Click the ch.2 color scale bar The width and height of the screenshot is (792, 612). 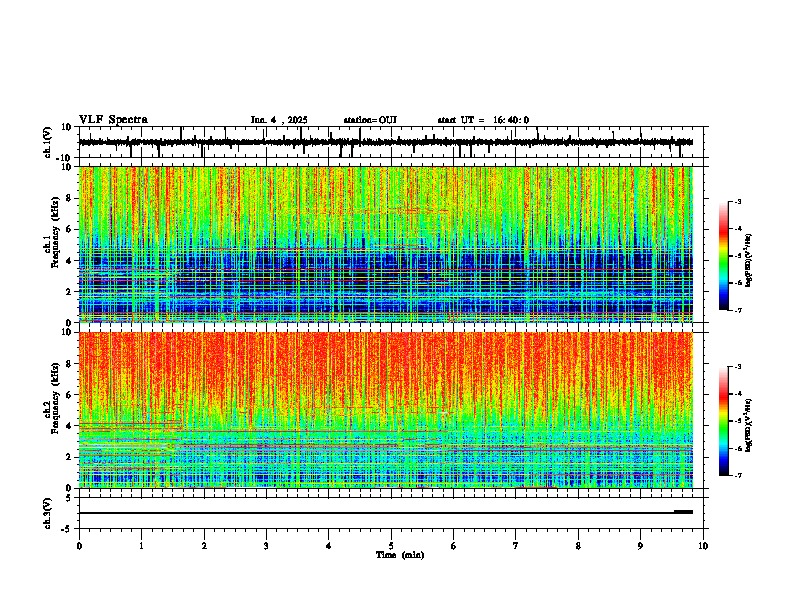724,421
